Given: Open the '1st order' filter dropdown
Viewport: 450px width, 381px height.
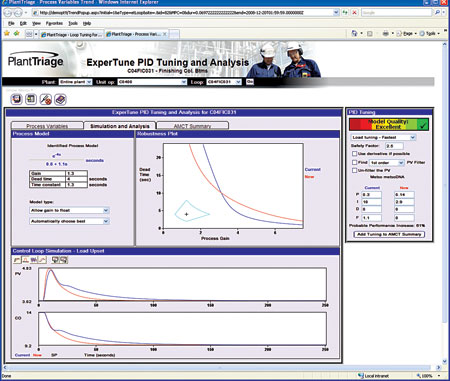Looking at the screenshot, I should pyautogui.click(x=387, y=163).
